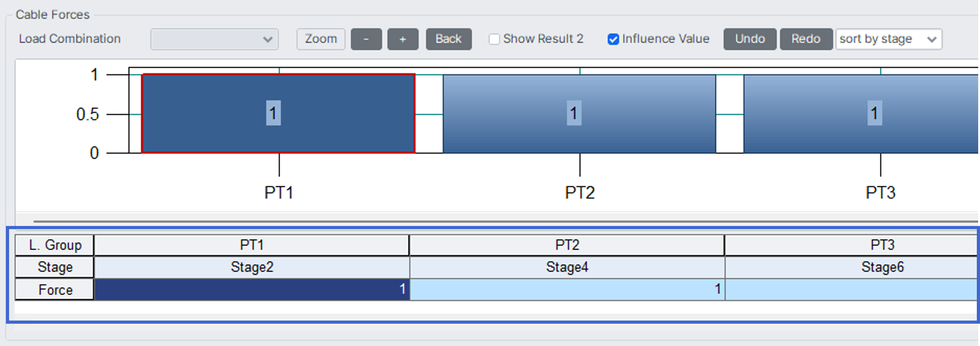
Task: Click the Undo button
Action: tap(750, 39)
